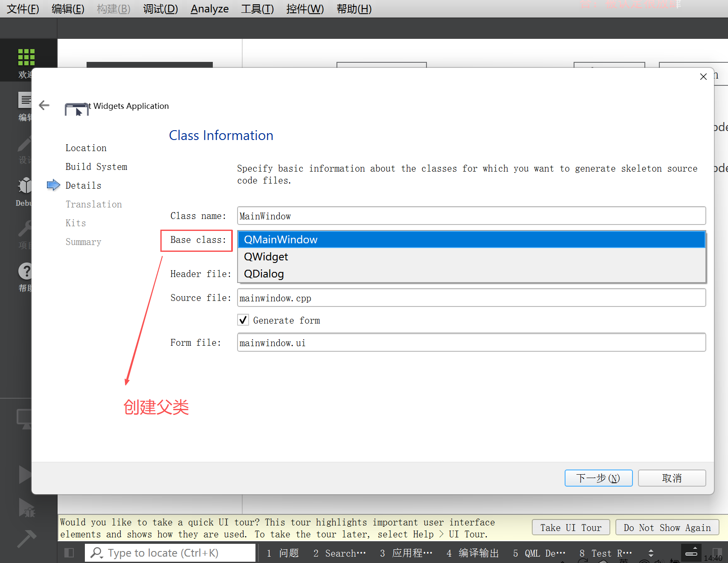Open the Help mode question icon

pyautogui.click(x=25, y=271)
